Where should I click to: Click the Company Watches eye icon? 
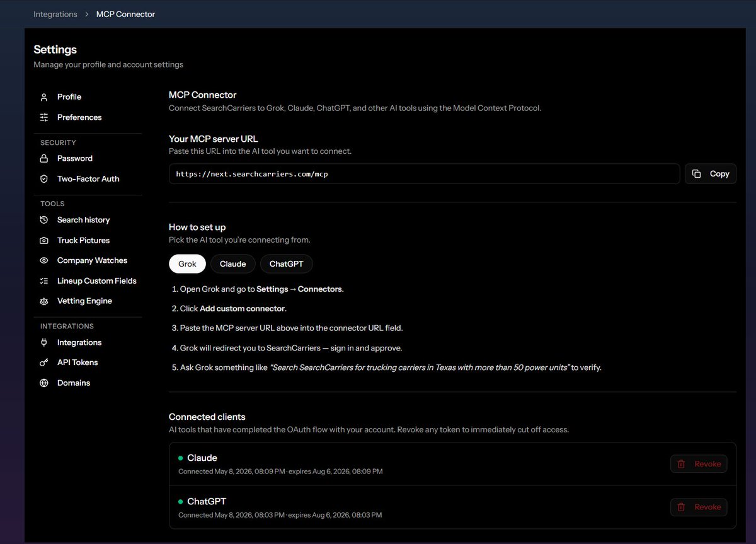pyautogui.click(x=44, y=260)
